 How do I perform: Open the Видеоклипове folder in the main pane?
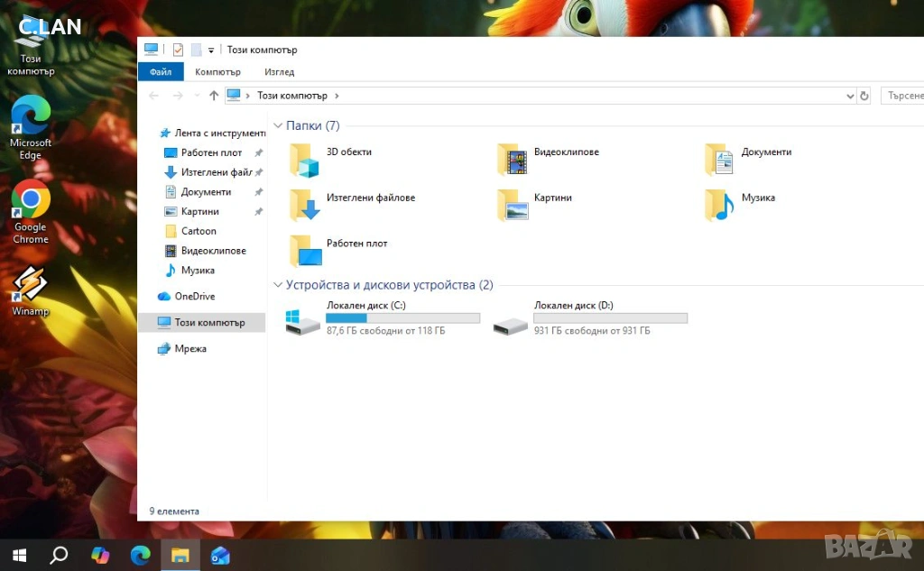click(x=512, y=161)
